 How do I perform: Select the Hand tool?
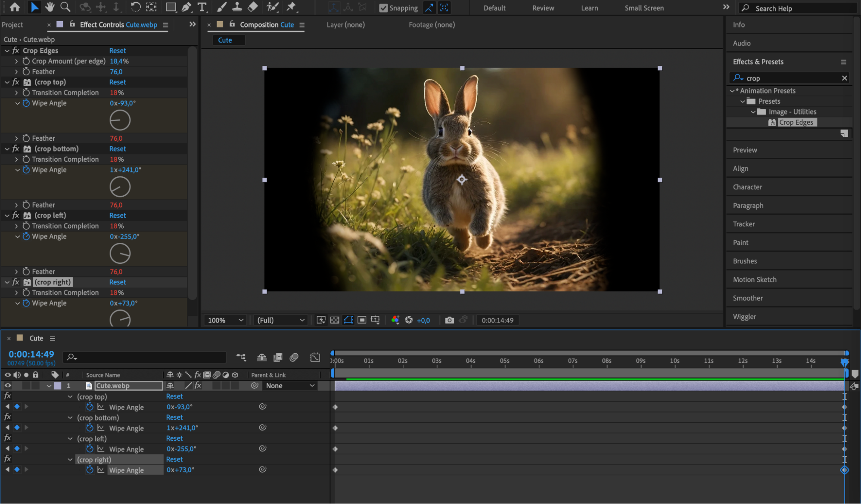tap(50, 7)
